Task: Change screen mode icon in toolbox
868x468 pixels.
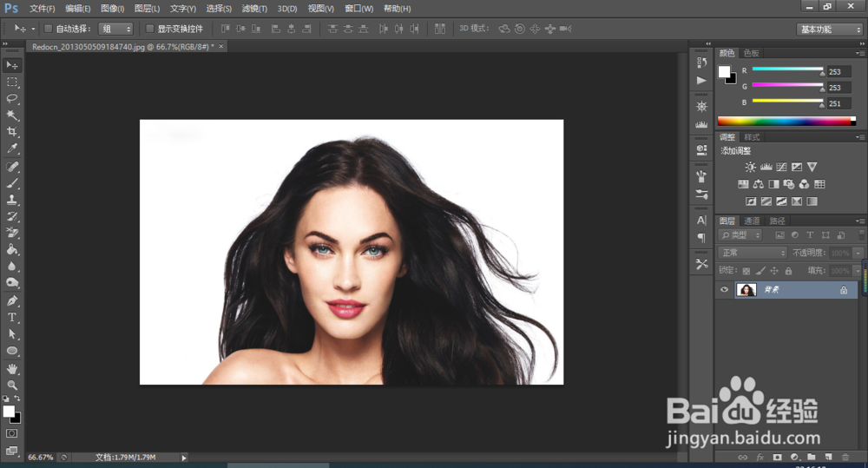Action: pos(11,451)
